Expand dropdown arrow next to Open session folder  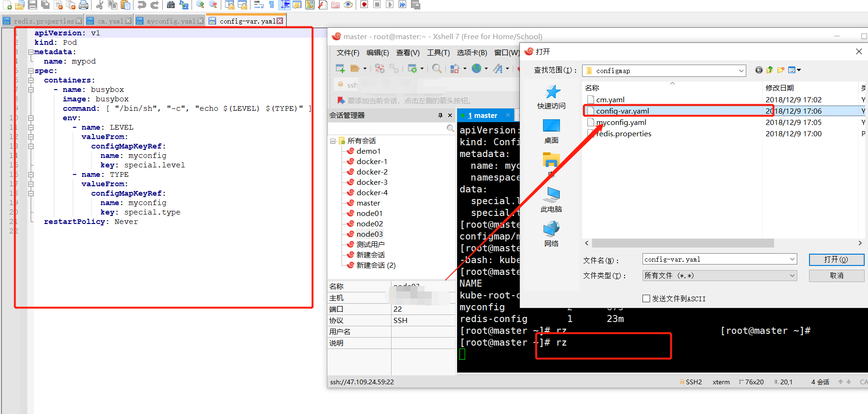point(365,69)
